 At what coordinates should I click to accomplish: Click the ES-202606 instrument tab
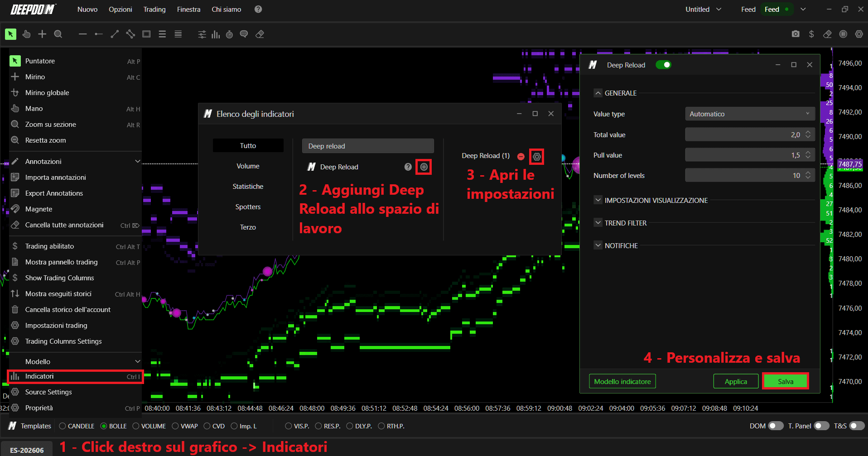click(27, 450)
